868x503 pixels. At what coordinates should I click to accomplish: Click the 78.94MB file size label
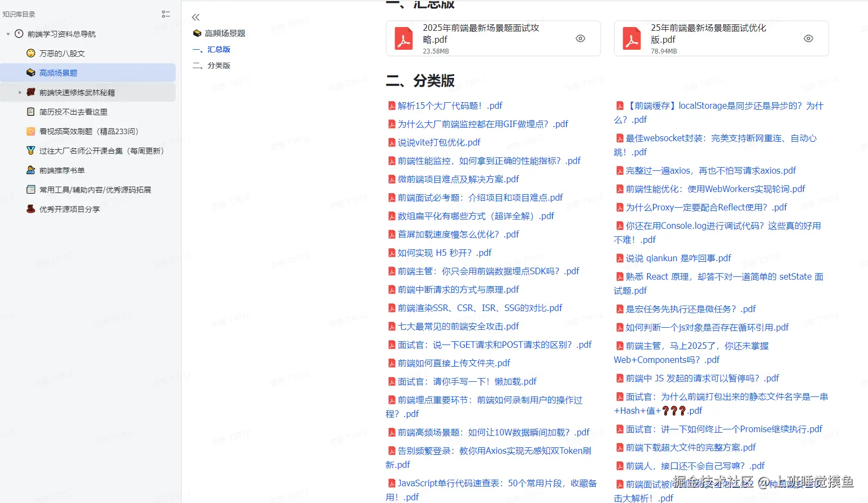[x=664, y=51]
